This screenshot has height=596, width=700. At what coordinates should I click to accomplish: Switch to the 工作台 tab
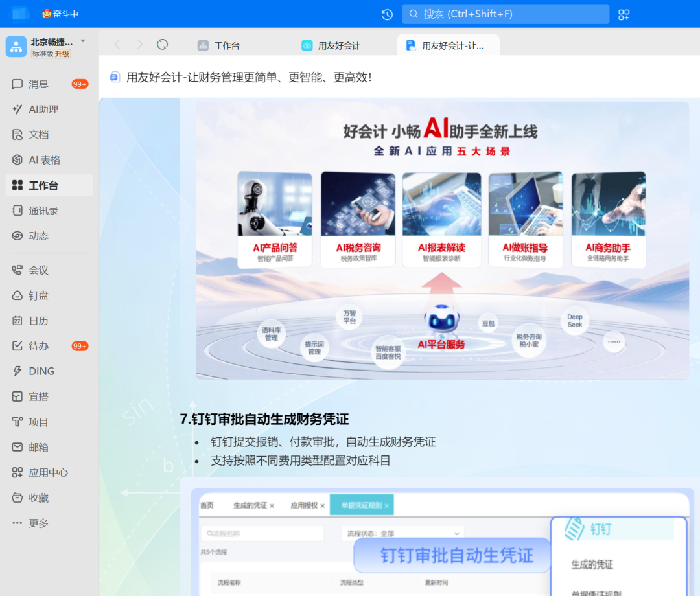227,45
